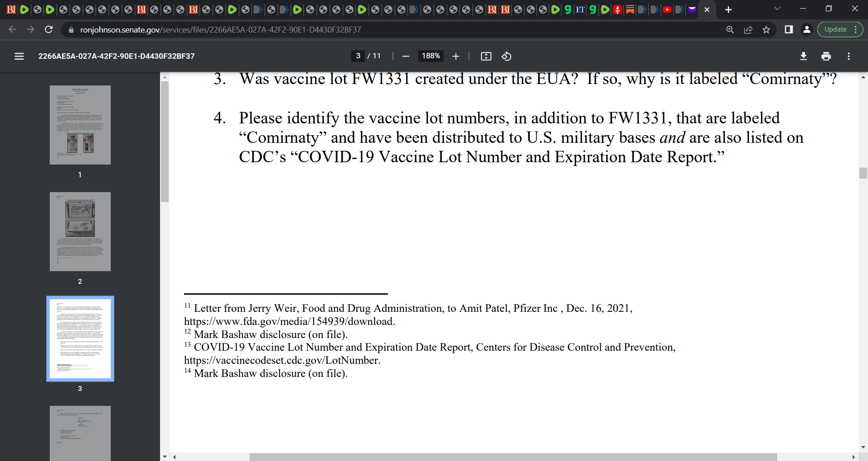Screen dimensions: 868x461
Task: Open page 2 thumbnail
Action: [x=80, y=231]
